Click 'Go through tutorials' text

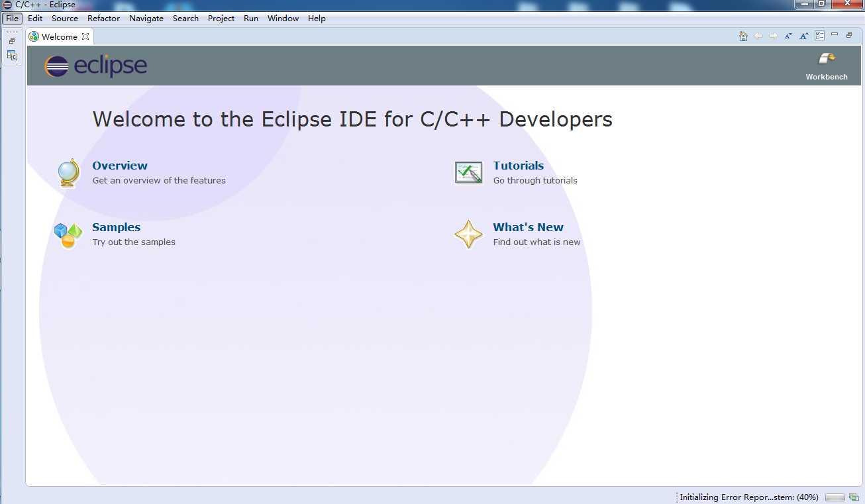(x=535, y=180)
